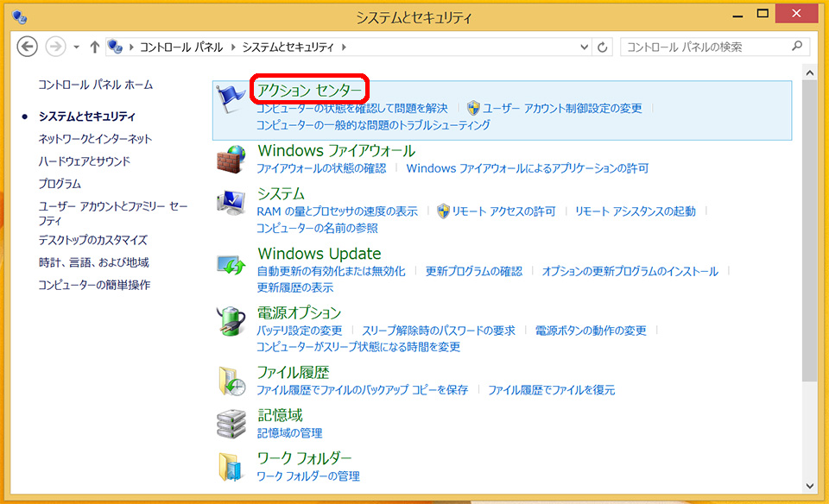Image resolution: width=829 pixels, height=504 pixels.
Task: Click ユーザー アカウント制御設定の変更
Action: (x=562, y=108)
